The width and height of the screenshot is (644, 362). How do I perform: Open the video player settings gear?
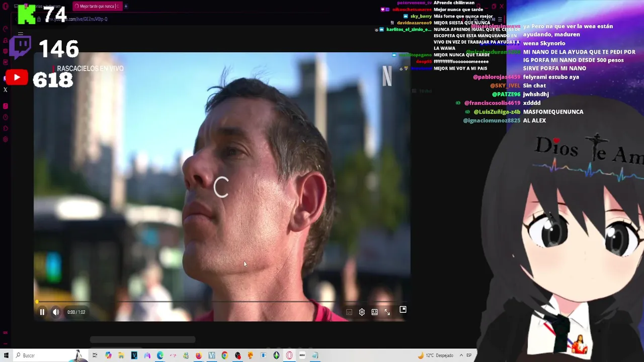[362, 312]
